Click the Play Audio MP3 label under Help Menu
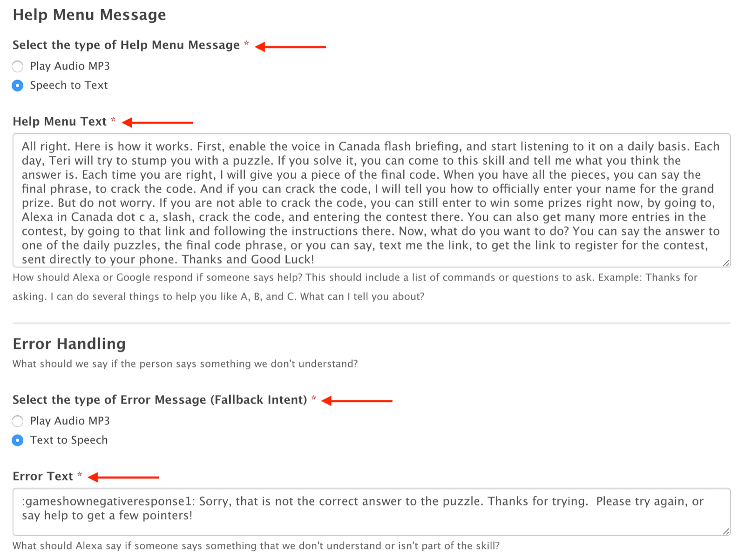 [x=70, y=66]
